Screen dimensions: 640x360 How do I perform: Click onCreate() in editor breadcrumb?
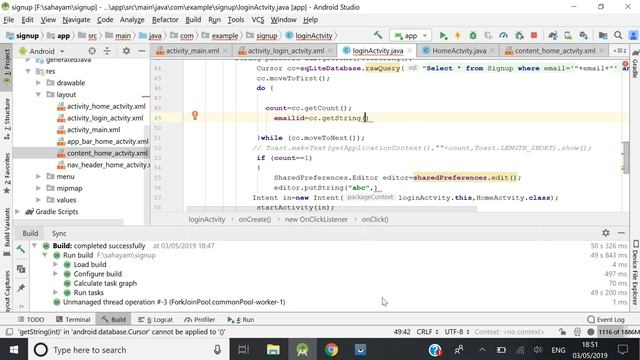coord(255,219)
